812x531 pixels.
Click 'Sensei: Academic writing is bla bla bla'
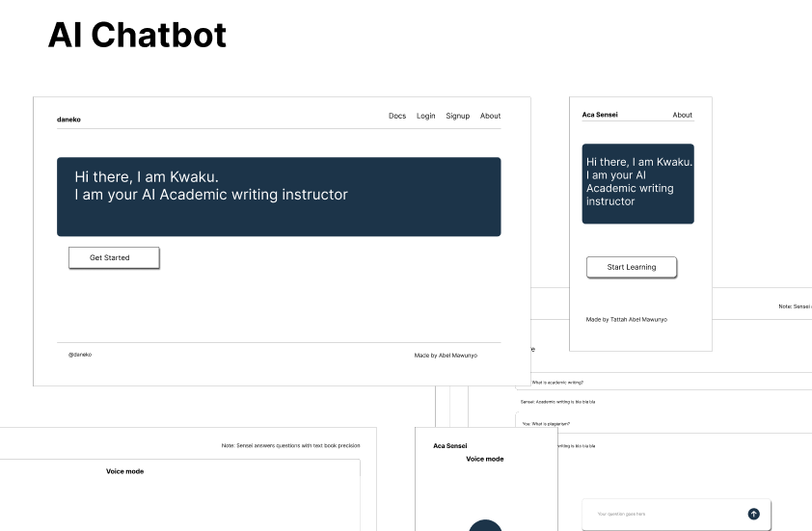557,402
